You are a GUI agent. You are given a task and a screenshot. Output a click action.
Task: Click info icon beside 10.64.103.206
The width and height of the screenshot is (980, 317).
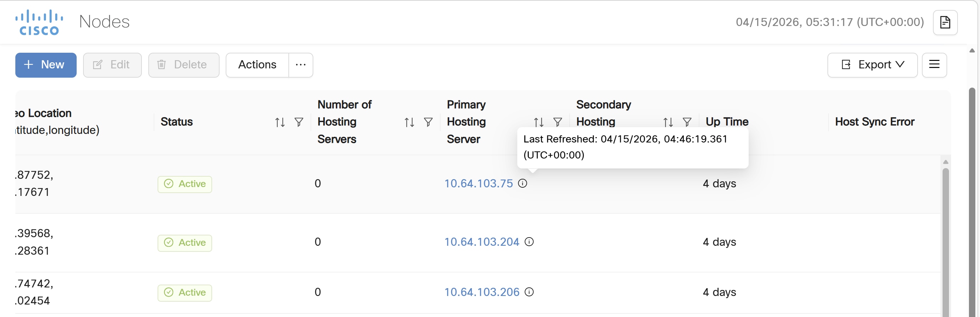529,292
